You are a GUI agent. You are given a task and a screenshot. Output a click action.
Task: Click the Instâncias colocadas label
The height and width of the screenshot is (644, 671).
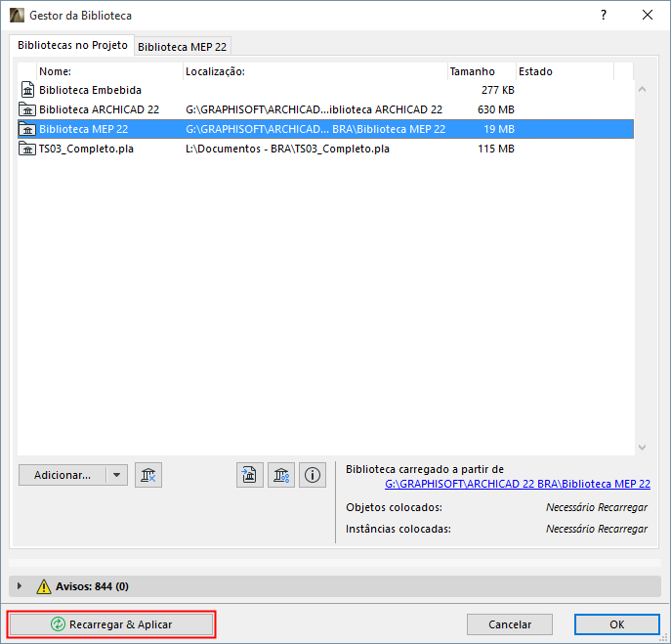click(x=398, y=529)
